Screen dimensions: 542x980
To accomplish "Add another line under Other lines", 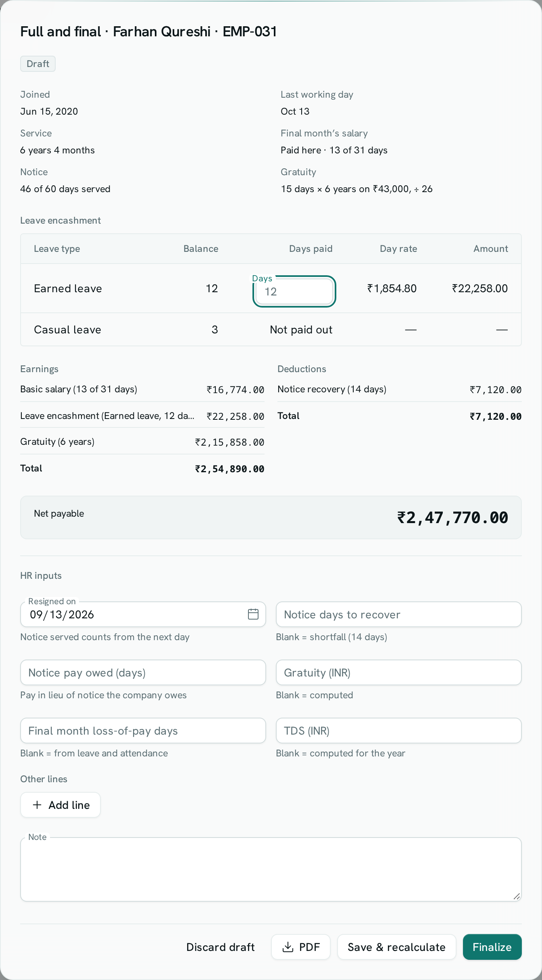I will 60,805.
